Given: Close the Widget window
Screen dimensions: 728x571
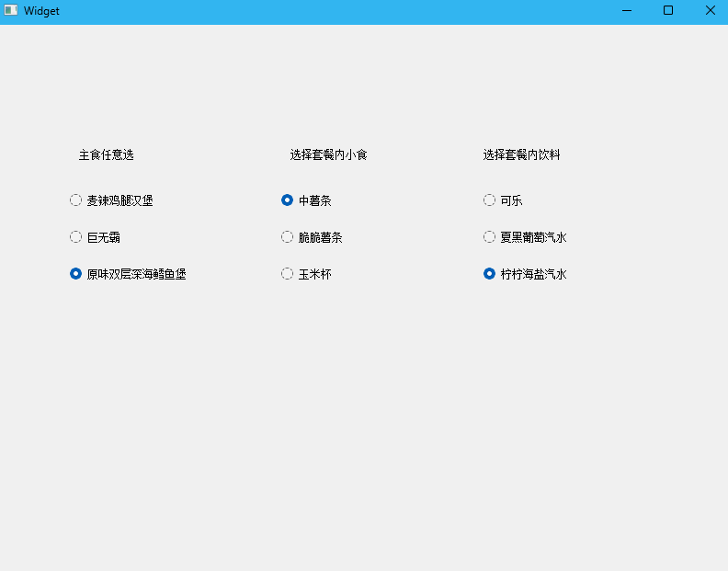Looking at the screenshot, I should [710, 11].
